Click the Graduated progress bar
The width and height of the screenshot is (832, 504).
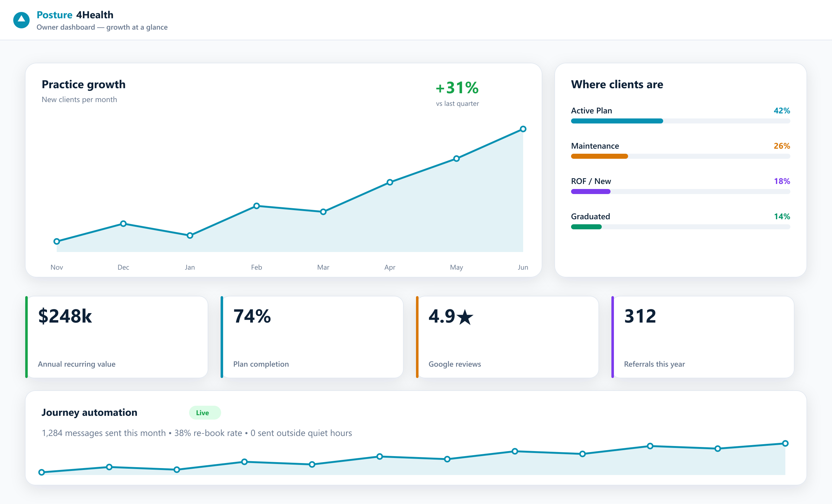680,227
